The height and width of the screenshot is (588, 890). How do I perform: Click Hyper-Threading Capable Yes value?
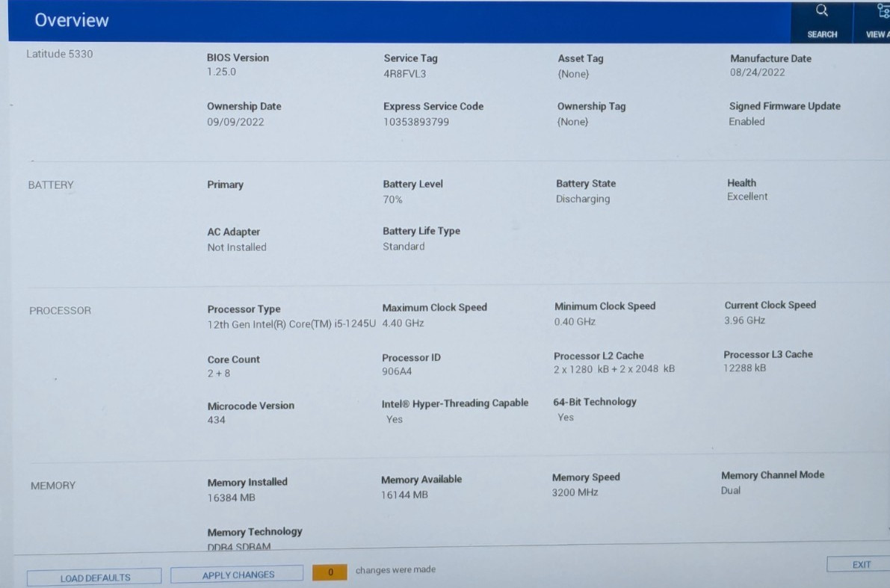(394, 419)
